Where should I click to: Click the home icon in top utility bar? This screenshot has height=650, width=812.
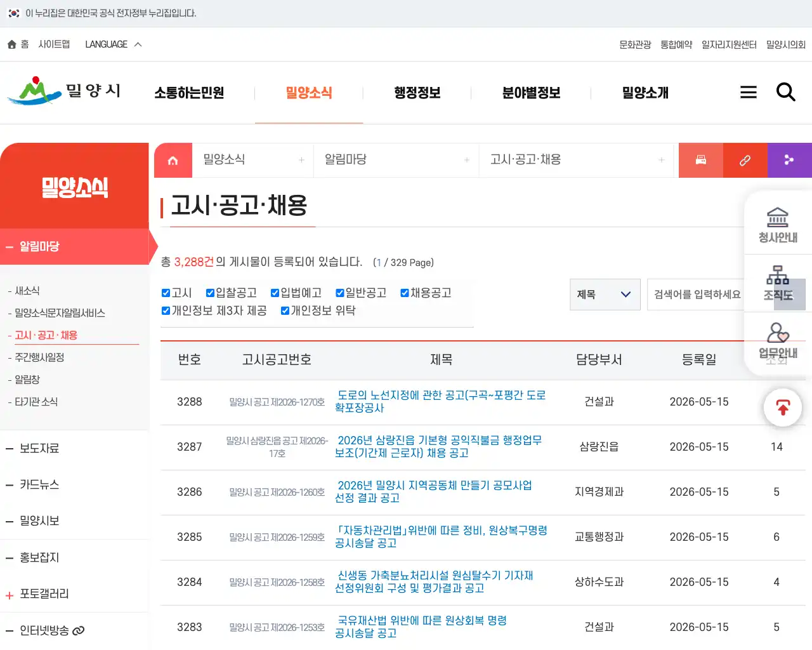click(11, 44)
